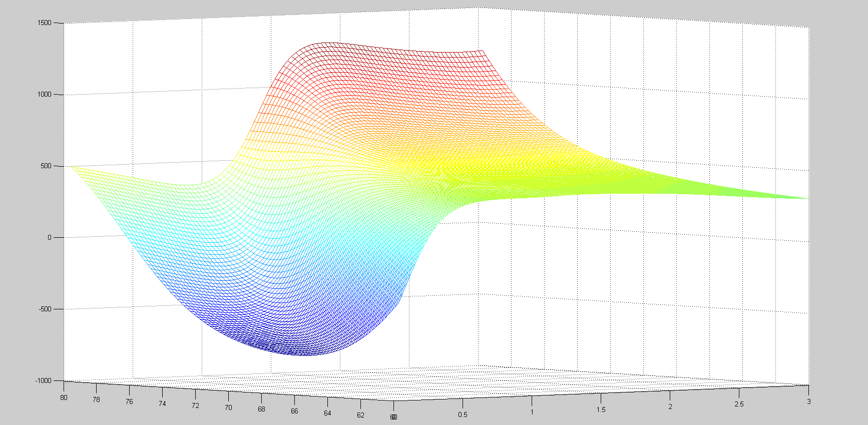Click the "80" tick label on the bottom axis

tap(64, 398)
